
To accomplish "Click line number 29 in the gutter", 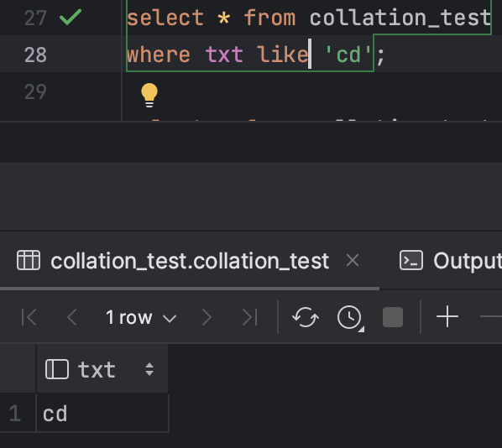I will click(35, 91).
